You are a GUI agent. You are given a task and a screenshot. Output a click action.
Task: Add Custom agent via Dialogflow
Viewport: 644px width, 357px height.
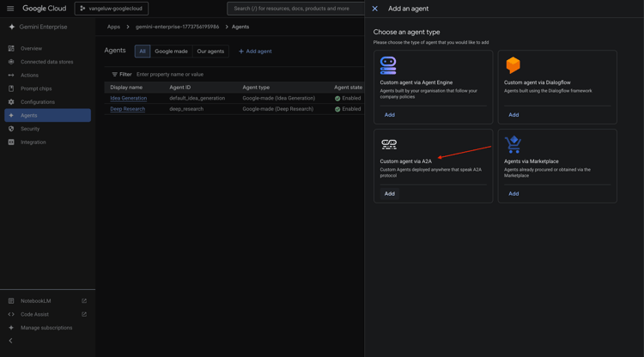(x=513, y=115)
